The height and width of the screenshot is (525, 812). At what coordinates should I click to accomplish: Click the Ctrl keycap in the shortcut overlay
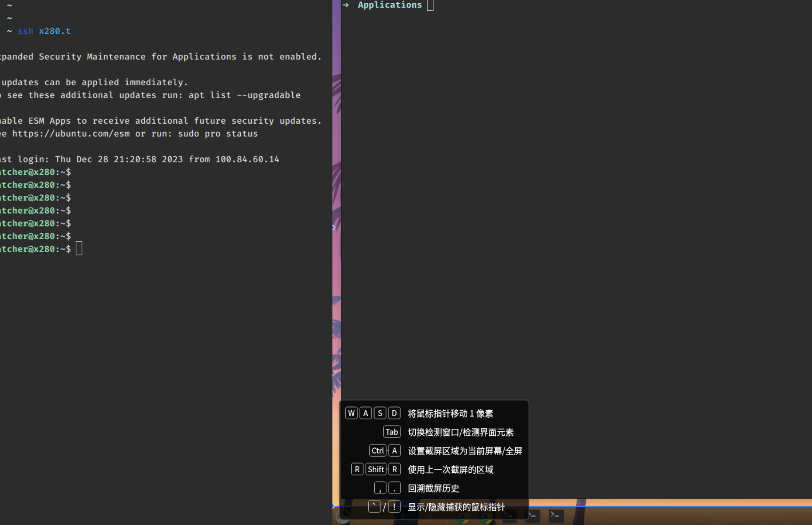click(377, 451)
